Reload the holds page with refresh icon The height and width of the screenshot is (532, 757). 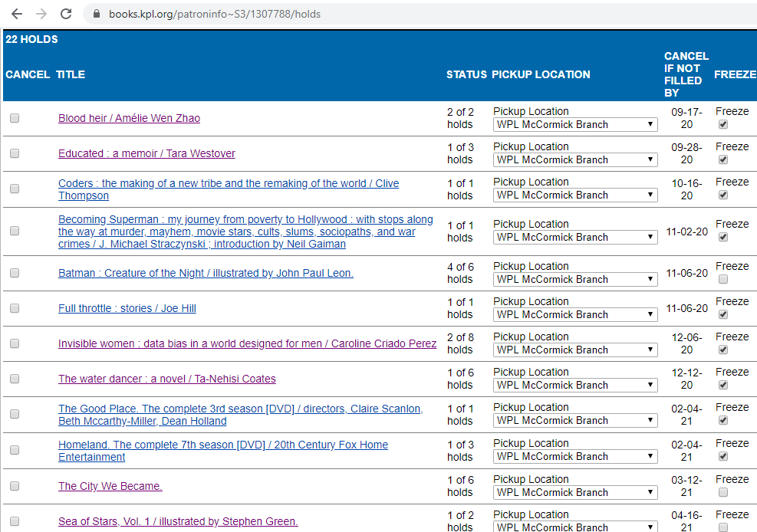coord(67,13)
